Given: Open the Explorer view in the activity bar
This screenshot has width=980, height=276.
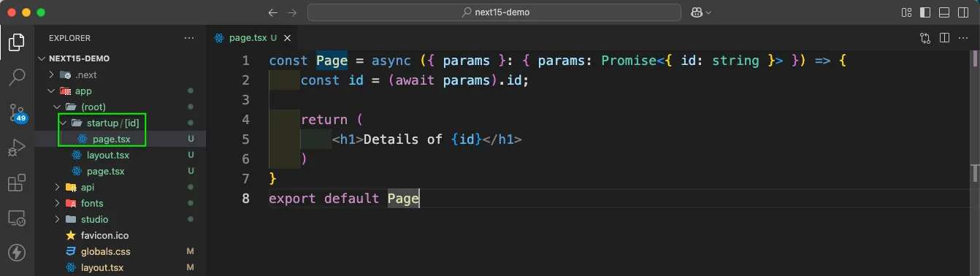Looking at the screenshot, I should click(17, 42).
